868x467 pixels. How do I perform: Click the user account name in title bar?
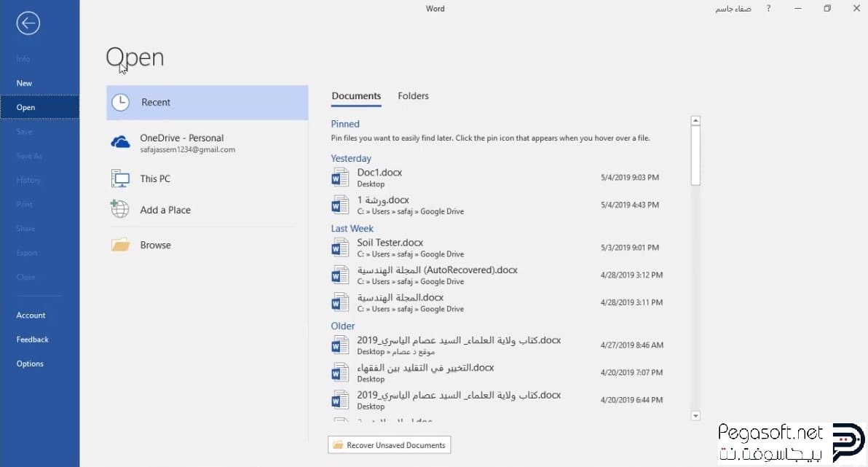pos(733,9)
